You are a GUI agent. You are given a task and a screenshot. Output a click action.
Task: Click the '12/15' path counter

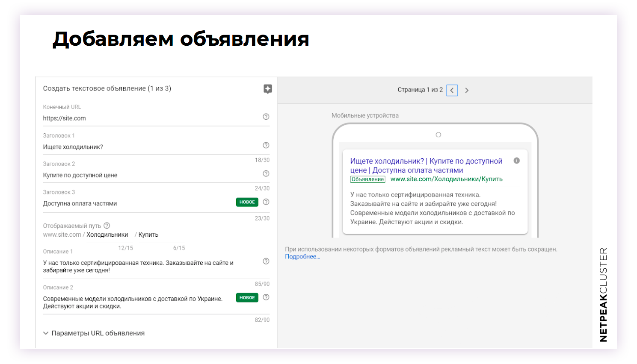click(126, 248)
